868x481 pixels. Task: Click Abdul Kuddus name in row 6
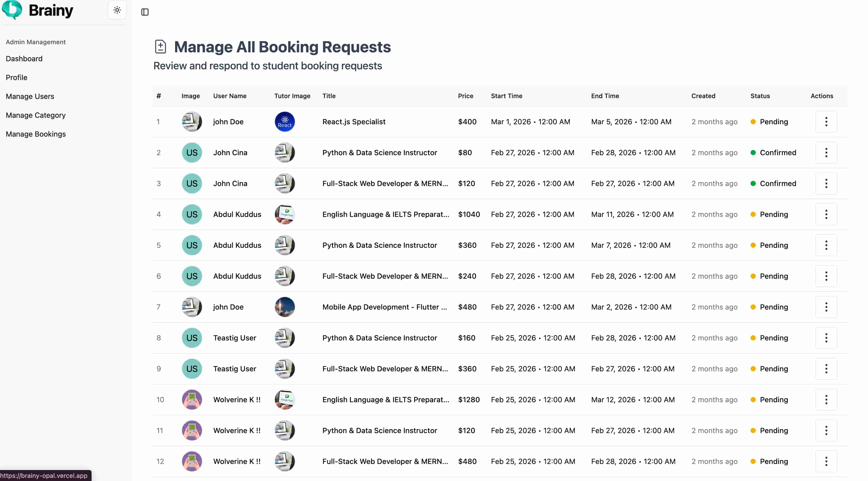pyautogui.click(x=237, y=276)
